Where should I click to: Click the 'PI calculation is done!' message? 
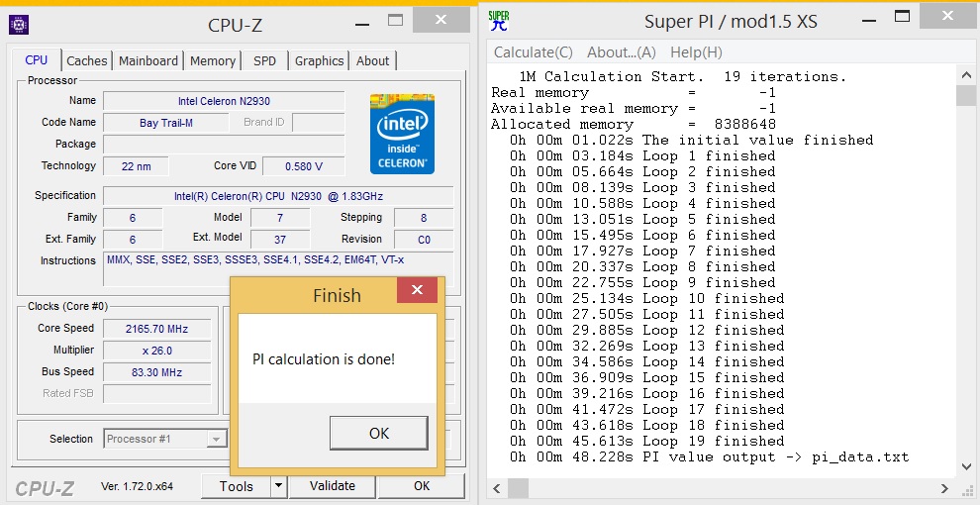324,359
